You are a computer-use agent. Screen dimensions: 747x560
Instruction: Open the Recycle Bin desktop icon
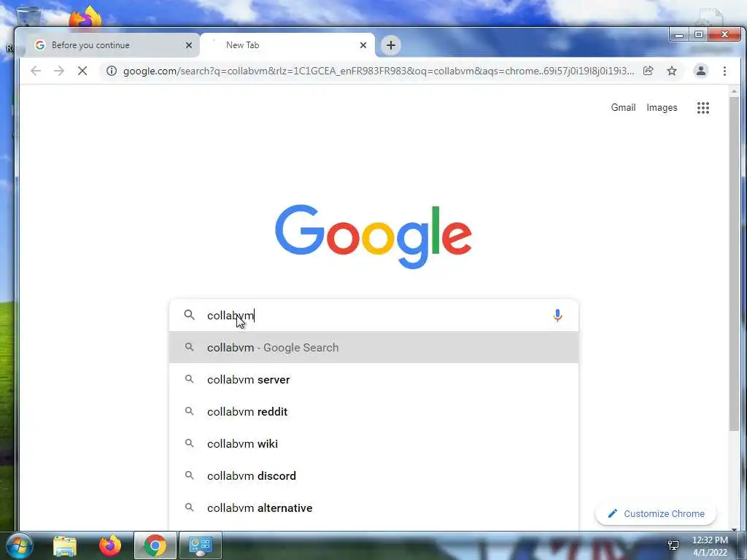(28, 15)
